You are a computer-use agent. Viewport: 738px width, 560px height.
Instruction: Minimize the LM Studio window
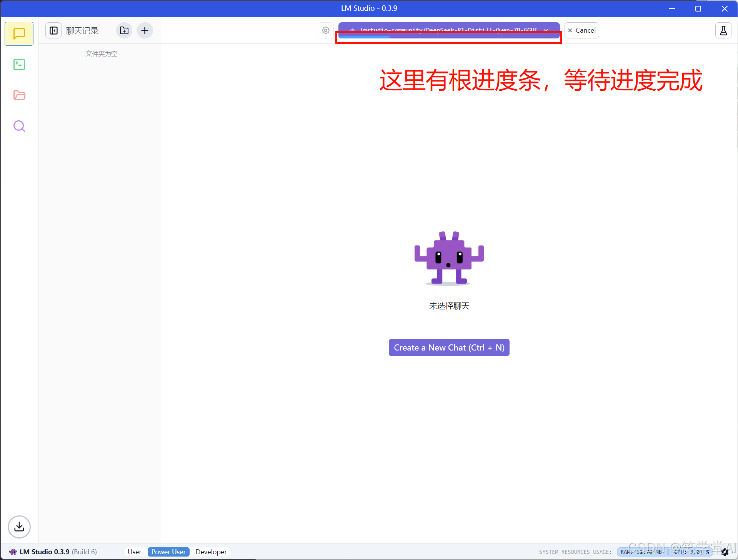click(672, 8)
